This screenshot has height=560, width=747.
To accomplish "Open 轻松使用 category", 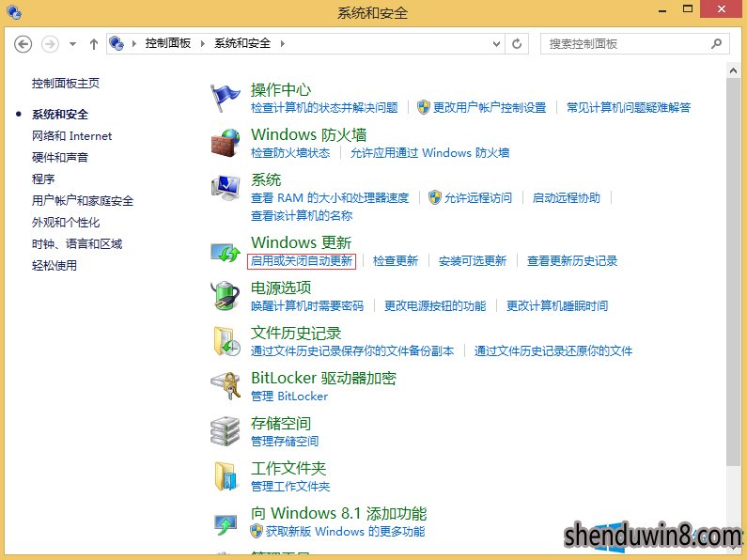I will [x=54, y=266].
